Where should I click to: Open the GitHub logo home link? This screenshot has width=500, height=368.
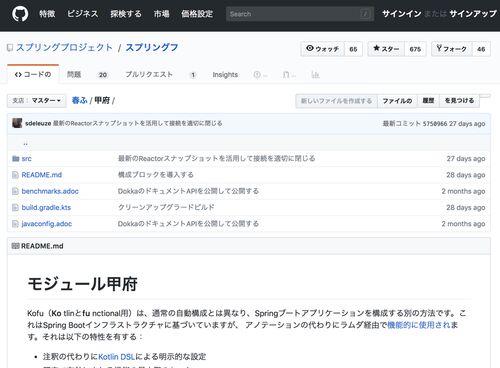coord(20,14)
